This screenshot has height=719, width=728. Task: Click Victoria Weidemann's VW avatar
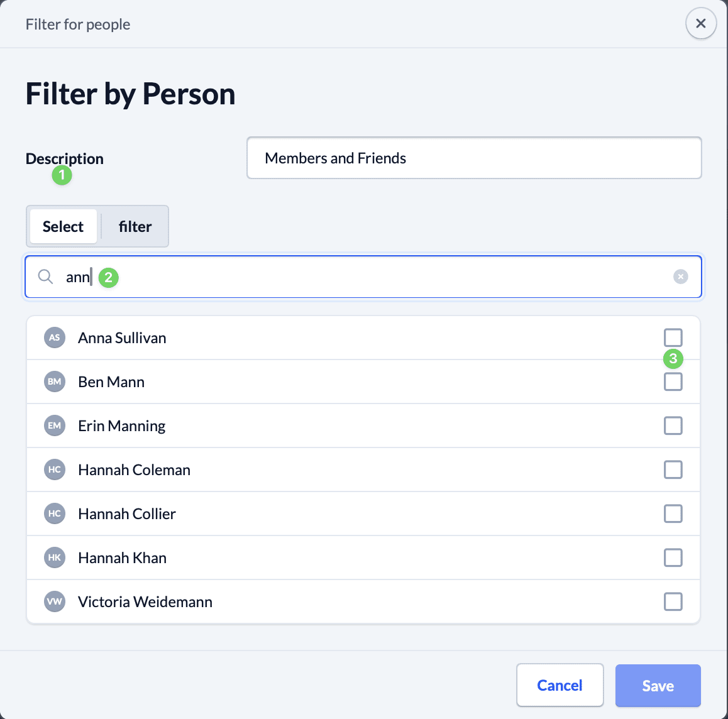(x=55, y=601)
